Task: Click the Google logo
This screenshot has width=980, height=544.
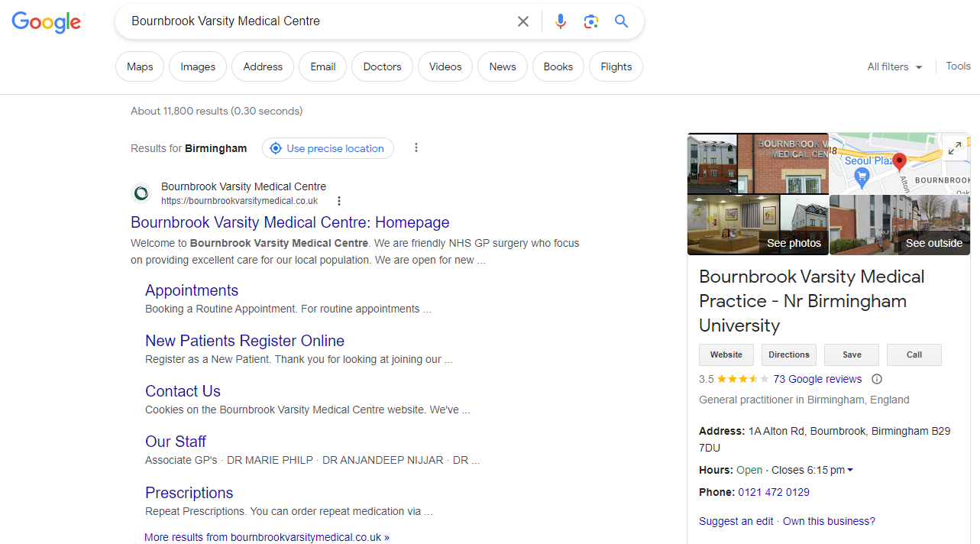Action: click(x=46, y=22)
